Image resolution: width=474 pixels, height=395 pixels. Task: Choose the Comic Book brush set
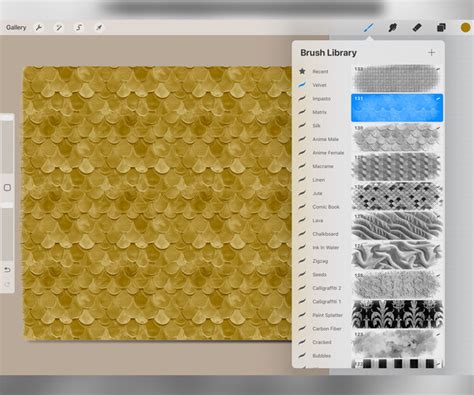(x=326, y=207)
